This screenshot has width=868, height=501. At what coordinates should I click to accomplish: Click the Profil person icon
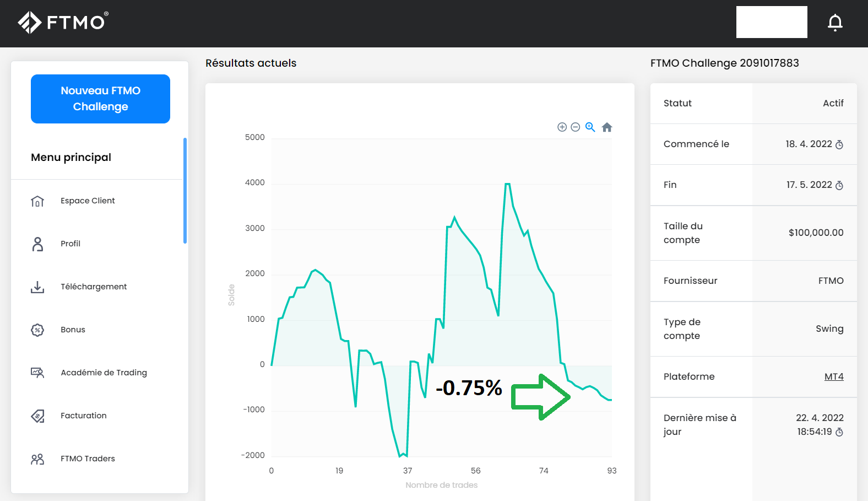[37, 244]
